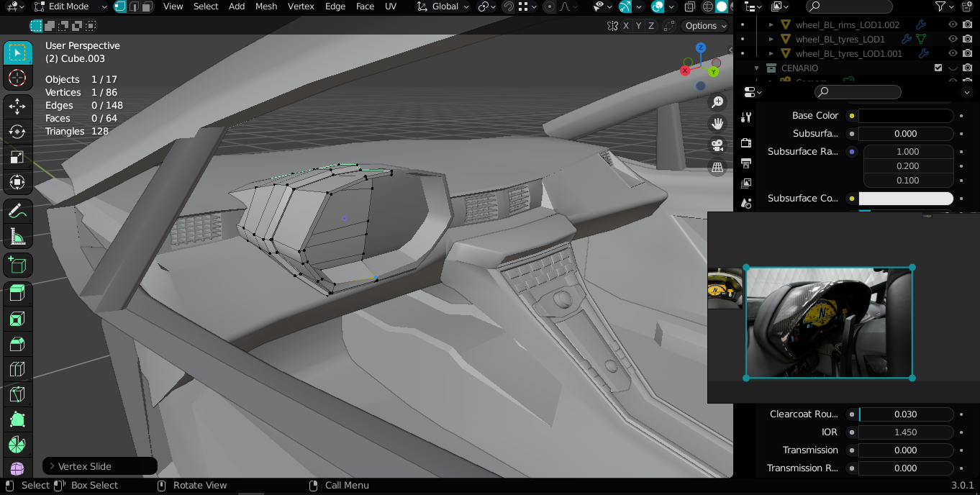Select the Scale tool
The height and width of the screenshot is (495, 980).
tap(18, 157)
